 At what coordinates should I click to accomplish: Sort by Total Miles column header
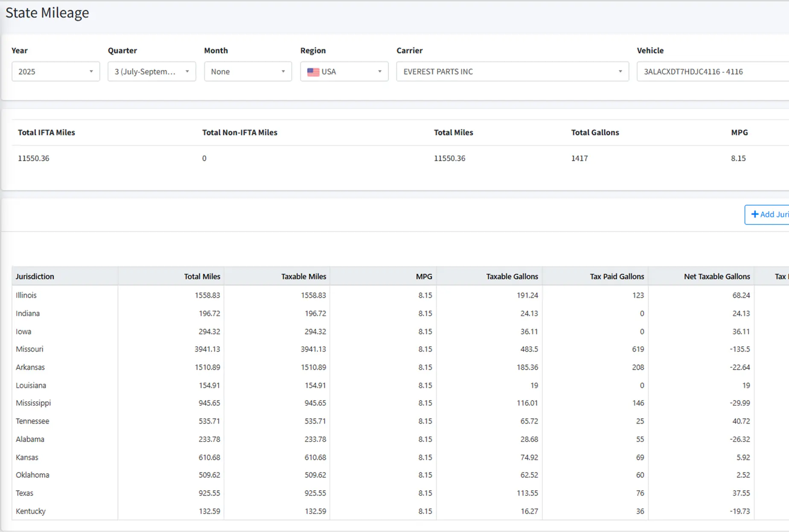tap(202, 276)
